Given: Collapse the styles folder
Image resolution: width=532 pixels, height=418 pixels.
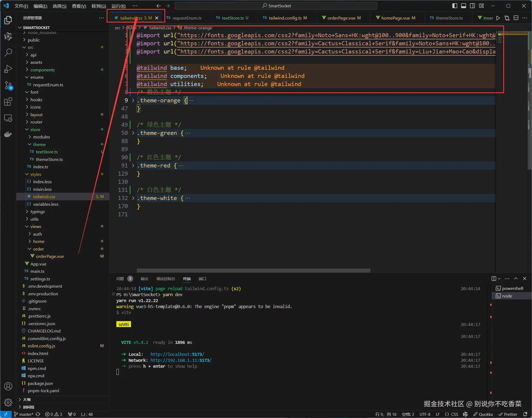Looking at the screenshot, I should (x=36, y=174).
